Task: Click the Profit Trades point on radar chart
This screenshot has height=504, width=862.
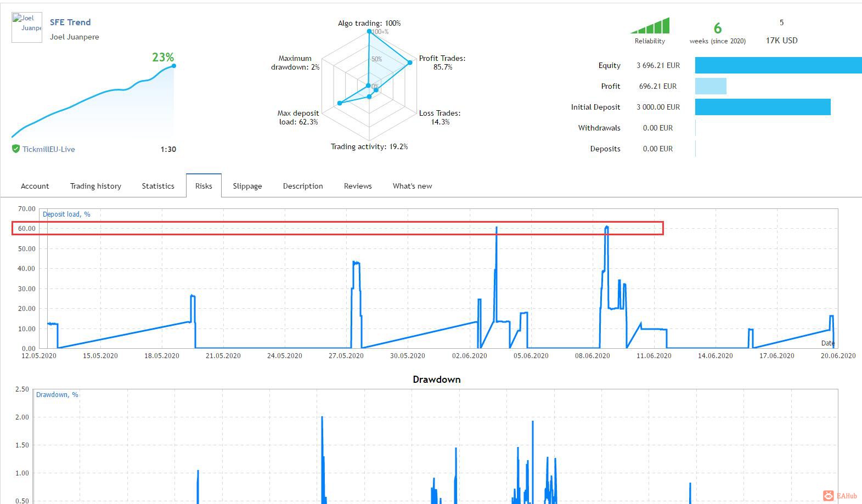Action: coord(410,63)
